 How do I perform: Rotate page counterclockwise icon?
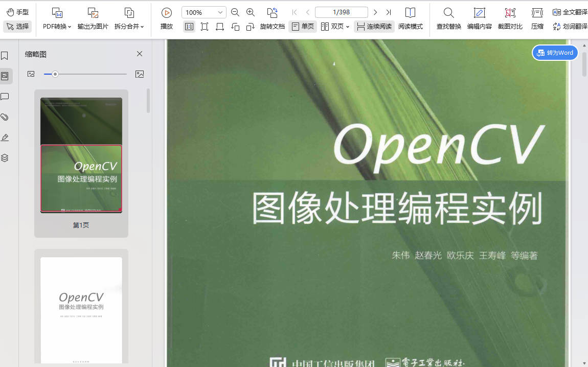[x=235, y=27]
